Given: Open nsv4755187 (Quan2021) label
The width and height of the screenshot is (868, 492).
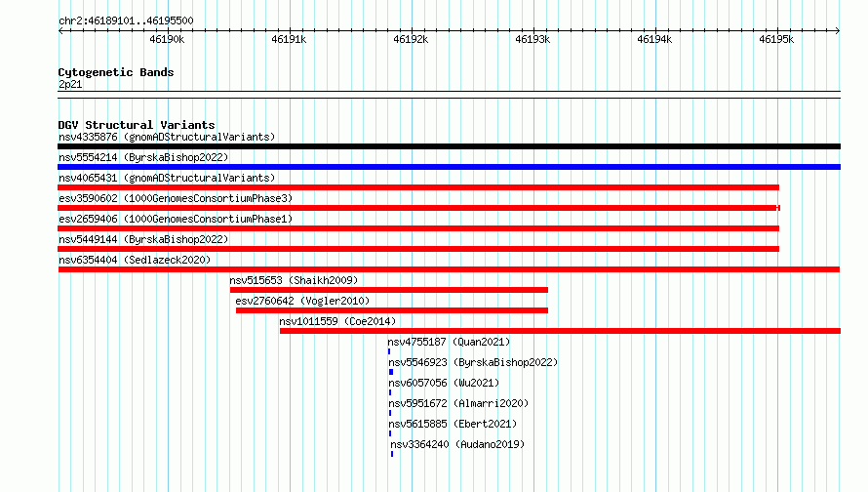Looking at the screenshot, I should (449, 342).
